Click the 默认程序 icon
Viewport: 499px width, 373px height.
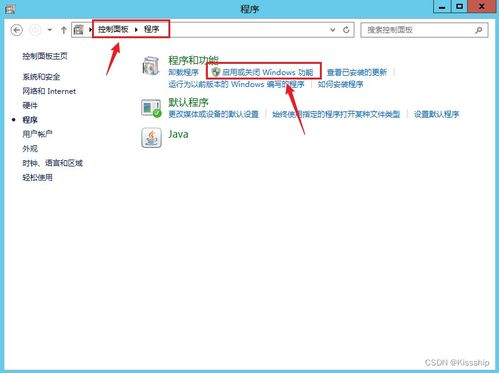[151, 108]
